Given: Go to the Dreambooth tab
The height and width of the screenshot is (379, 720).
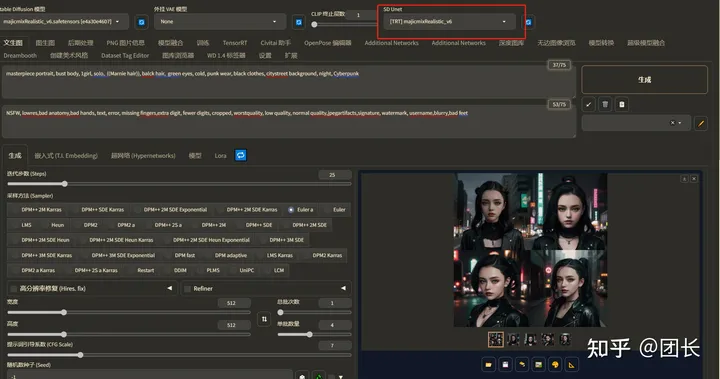Looking at the screenshot, I should tap(20, 56).
